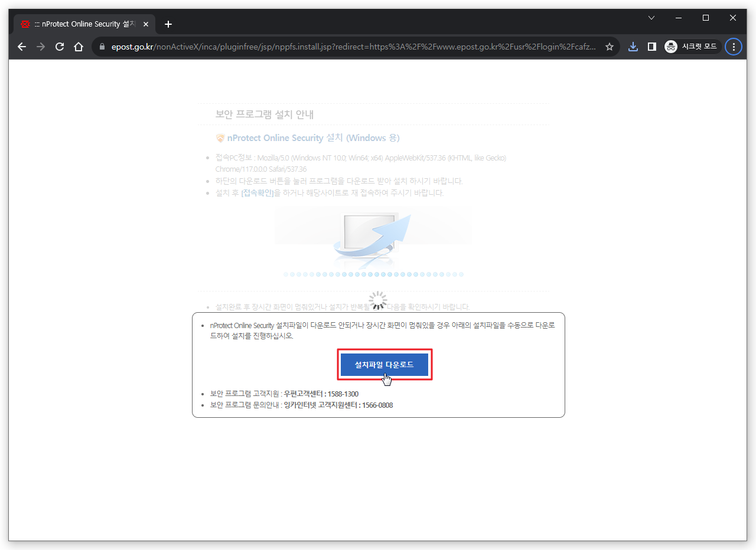
Task: Click the forward navigation arrow
Action: [x=41, y=47]
